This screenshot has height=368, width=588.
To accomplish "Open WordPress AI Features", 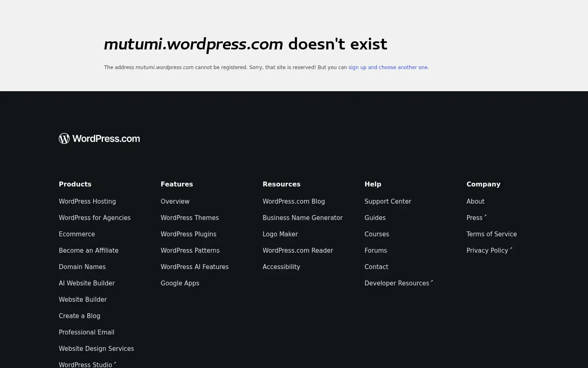I will click(195, 267).
